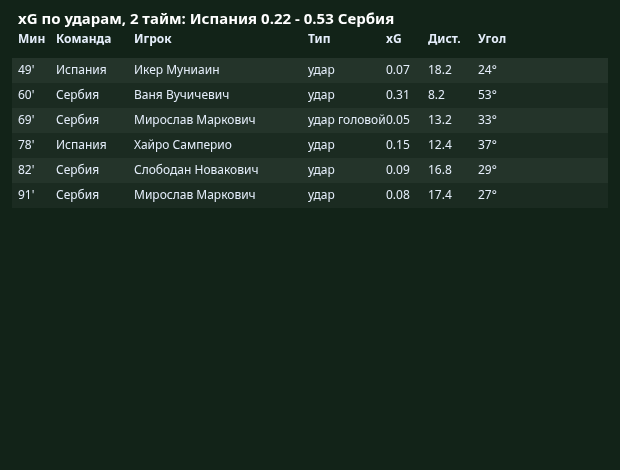
Task: Click the 'Команда' column header
Action: (x=83, y=39)
